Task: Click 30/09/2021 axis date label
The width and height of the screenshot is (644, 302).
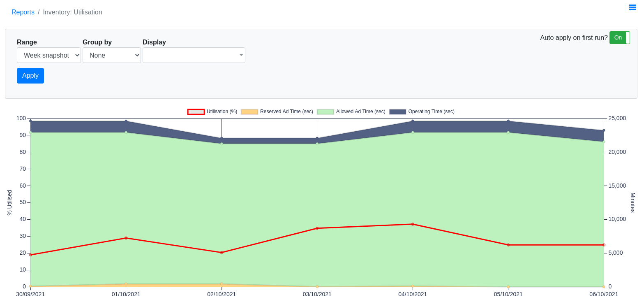Action: click(30, 294)
